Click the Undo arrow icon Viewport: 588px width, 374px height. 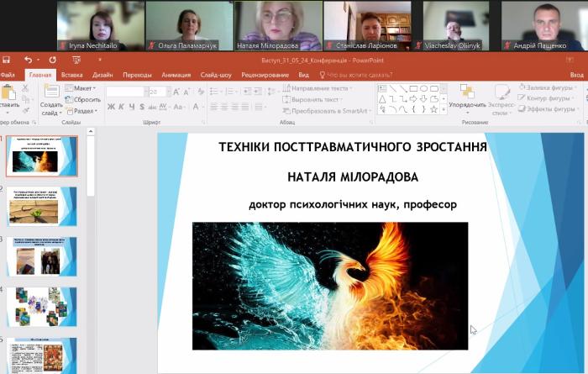tap(28, 60)
